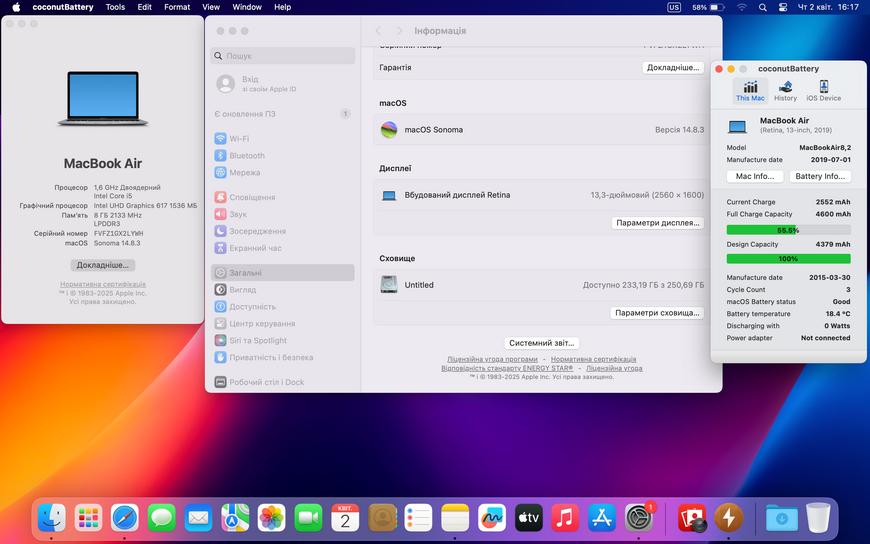870x544 pixels.
Task: Open the Tools menu in the menu bar
Action: (x=115, y=7)
